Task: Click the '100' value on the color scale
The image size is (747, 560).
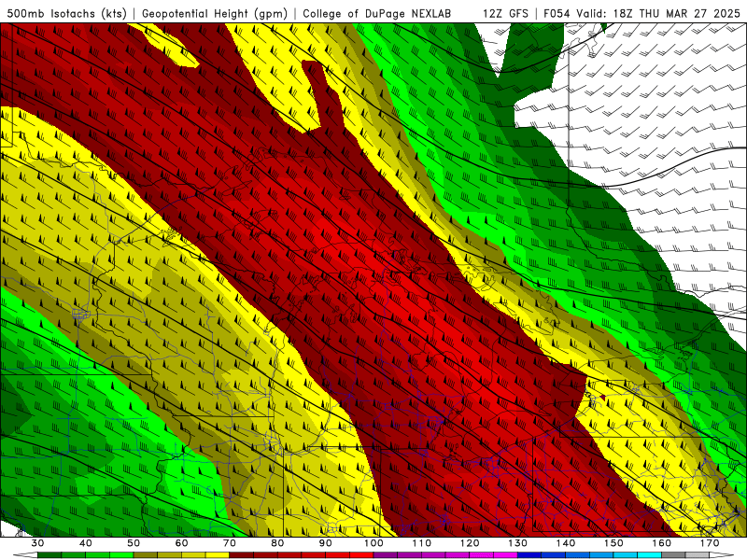Action: 373,543
